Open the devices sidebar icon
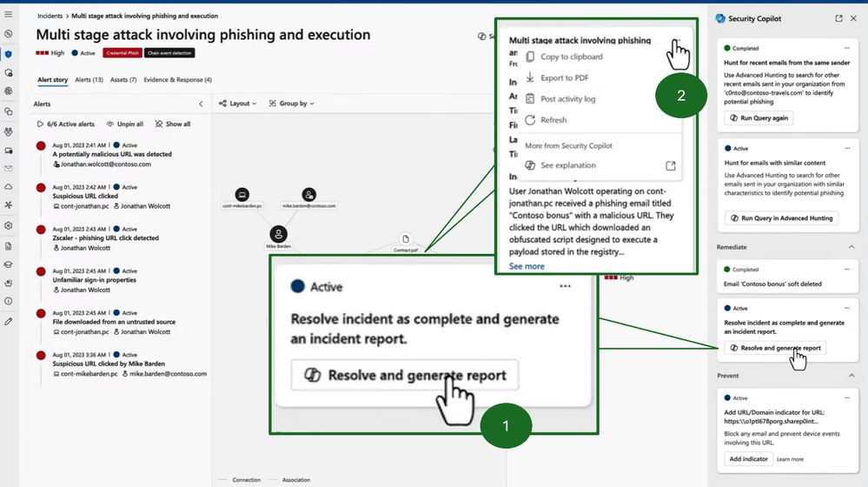Viewport: 868px width, 487px height. (9, 150)
